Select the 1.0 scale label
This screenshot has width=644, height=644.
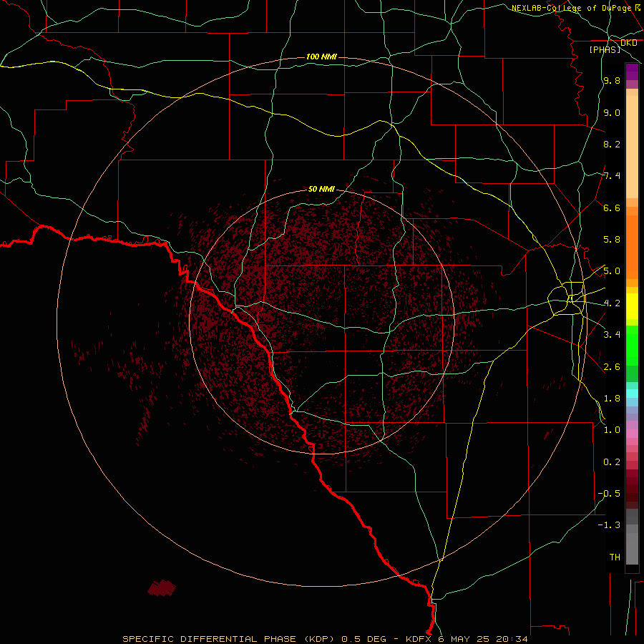[x=612, y=430]
